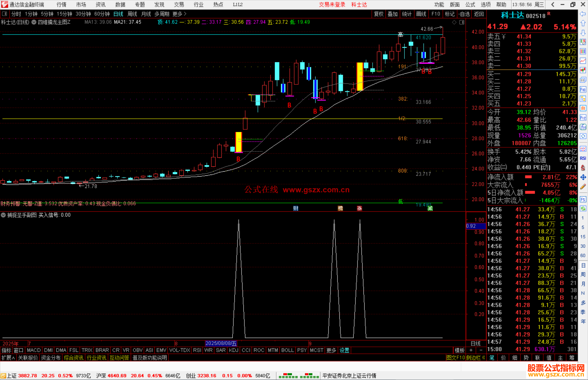Click the 复权 button

[379, 14]
